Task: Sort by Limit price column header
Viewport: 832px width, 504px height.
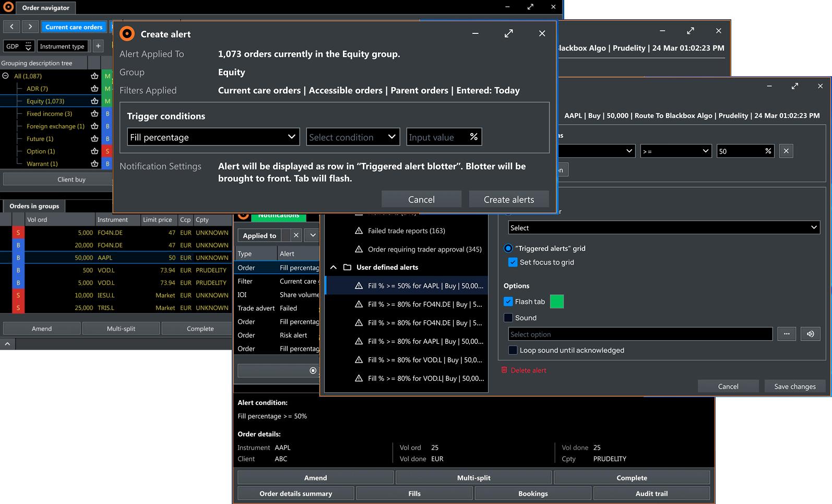Action: click(x=158, y=220)
